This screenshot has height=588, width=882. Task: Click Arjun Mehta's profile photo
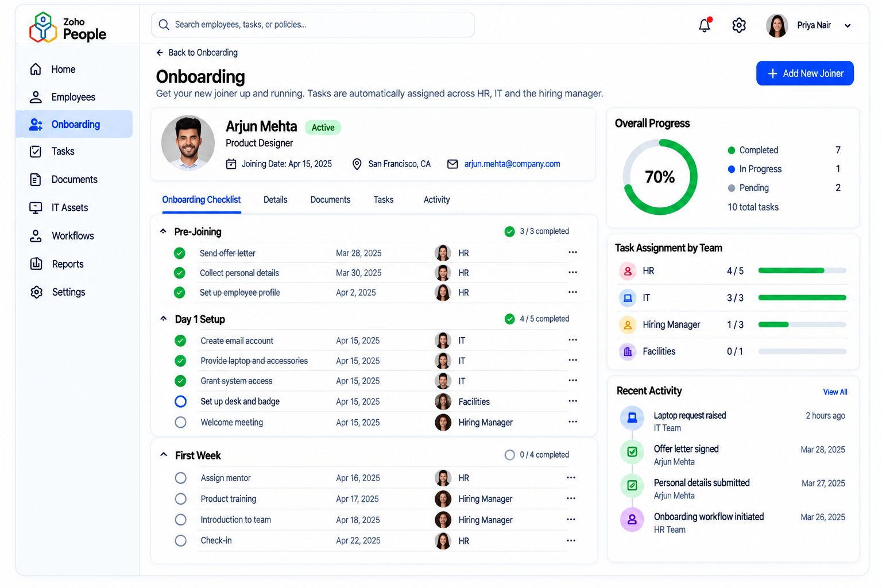(x=188, y=143)
